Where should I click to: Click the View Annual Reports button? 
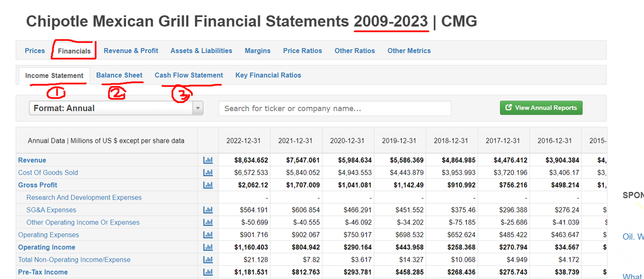pos(541,108)
